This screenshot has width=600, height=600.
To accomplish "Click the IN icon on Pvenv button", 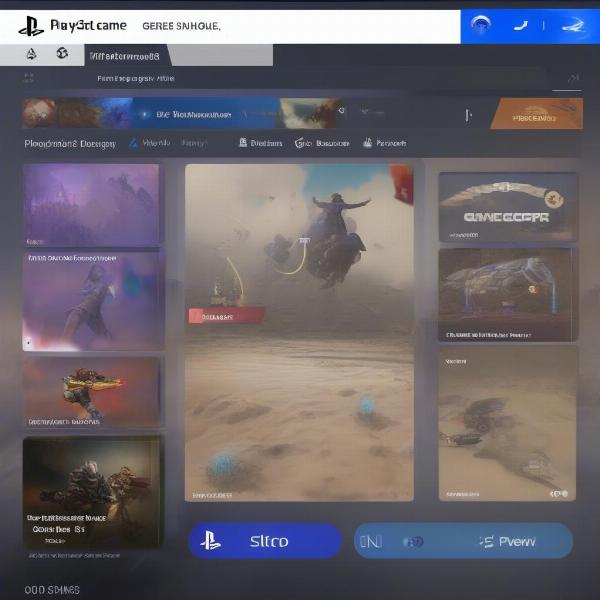I will coord(371,542).
